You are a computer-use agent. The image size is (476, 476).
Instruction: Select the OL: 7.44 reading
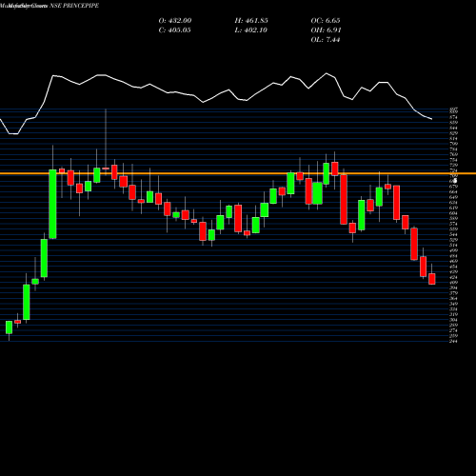click(x=326, y=40)
